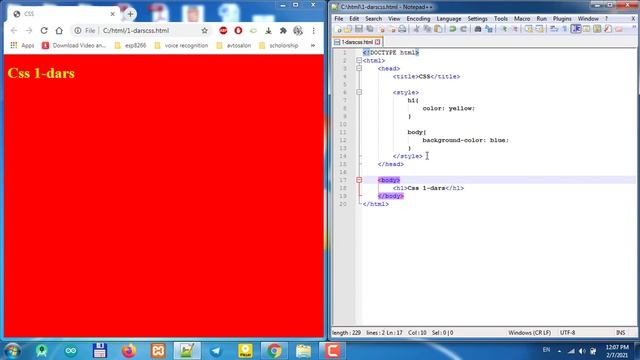Viewport: 640px width, 360px height.
Task: Collapse the html tag fold marker
Action: click(359, 60)
